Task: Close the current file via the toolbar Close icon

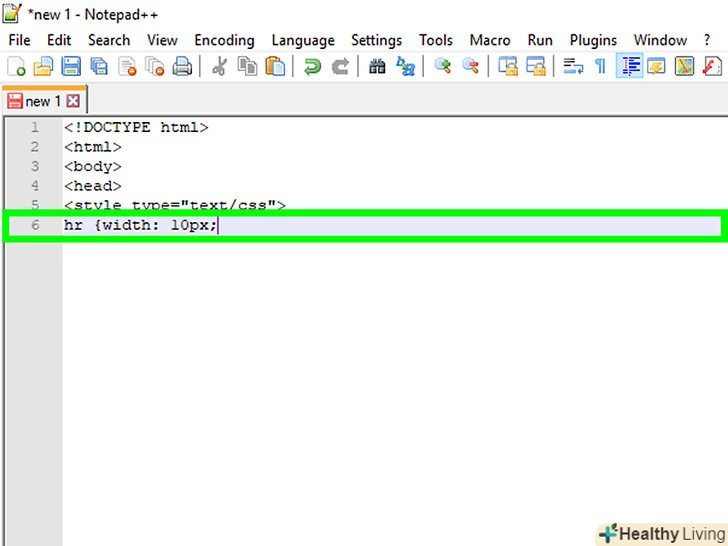Action: (x=127, y=66)
